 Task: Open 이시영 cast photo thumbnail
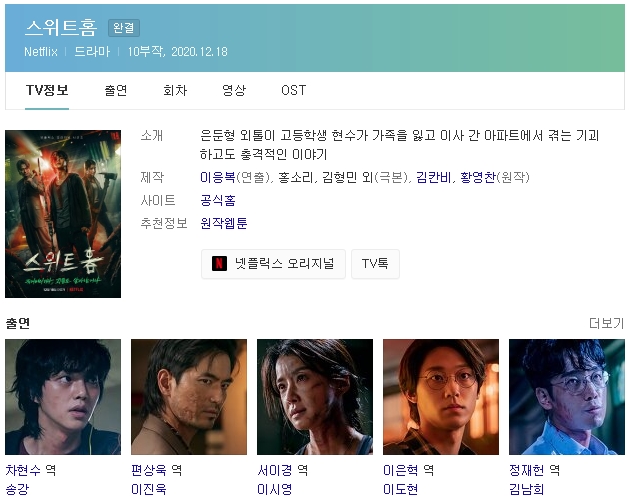coord(315,397)
